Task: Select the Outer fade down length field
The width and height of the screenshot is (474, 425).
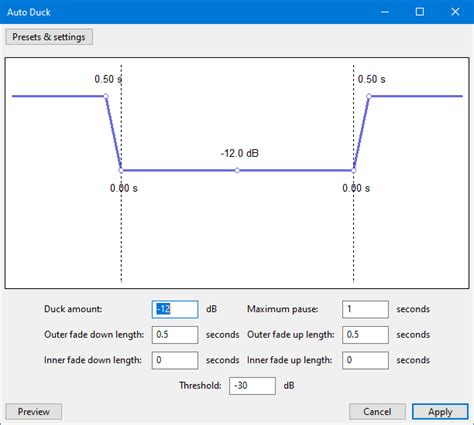Action: (x=175, y=335)
